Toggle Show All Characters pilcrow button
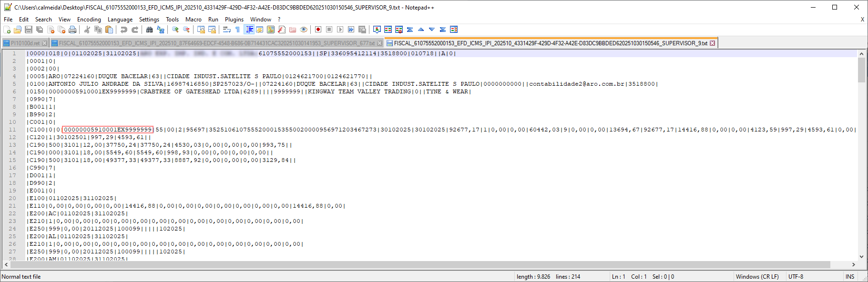 237,30
